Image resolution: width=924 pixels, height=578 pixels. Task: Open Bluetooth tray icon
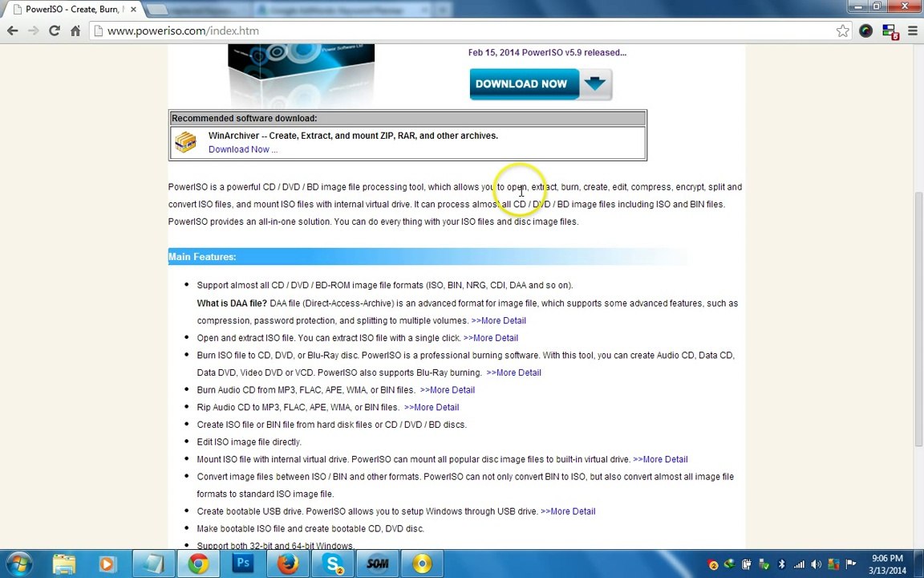coord(781,564)
